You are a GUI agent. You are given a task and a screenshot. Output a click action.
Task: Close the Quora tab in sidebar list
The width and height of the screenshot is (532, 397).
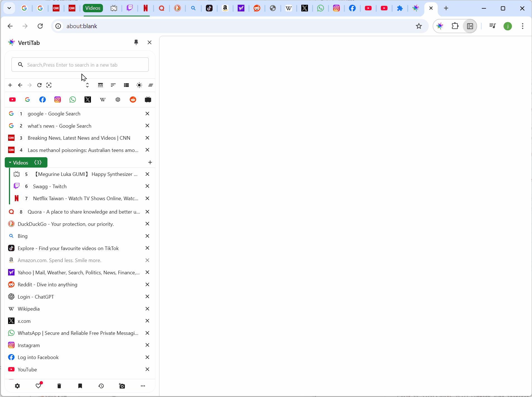(x=147, y=212)
